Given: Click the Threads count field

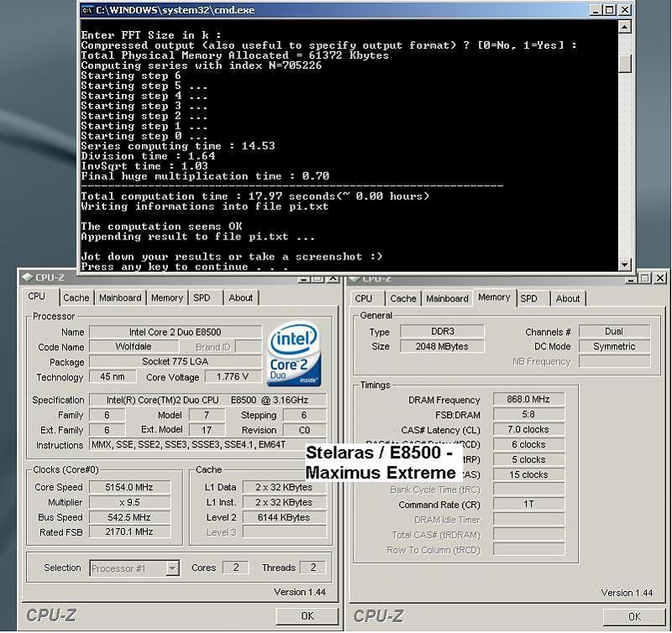Looking at the screenshot, I should pyautogui.click(x=312, y=568).
